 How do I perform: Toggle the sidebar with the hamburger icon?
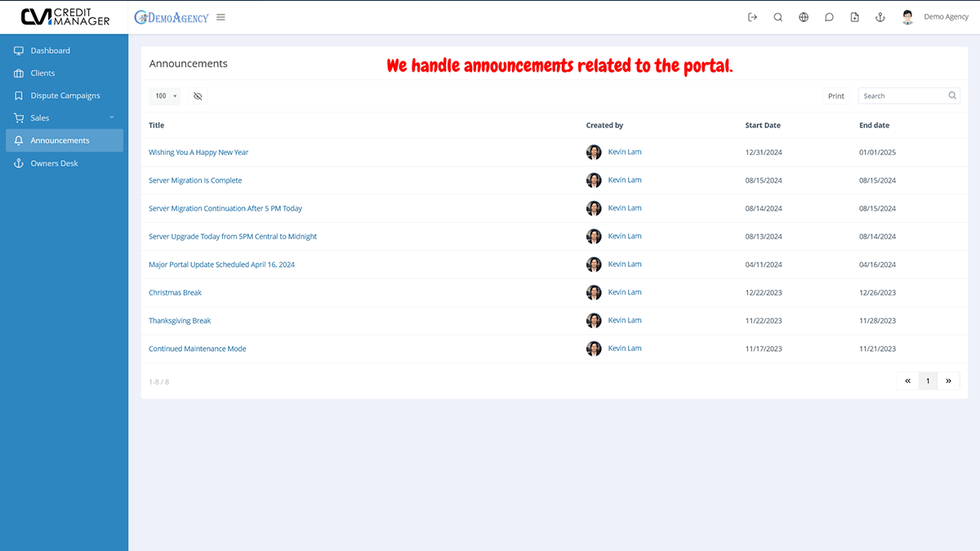coord(220,16)
